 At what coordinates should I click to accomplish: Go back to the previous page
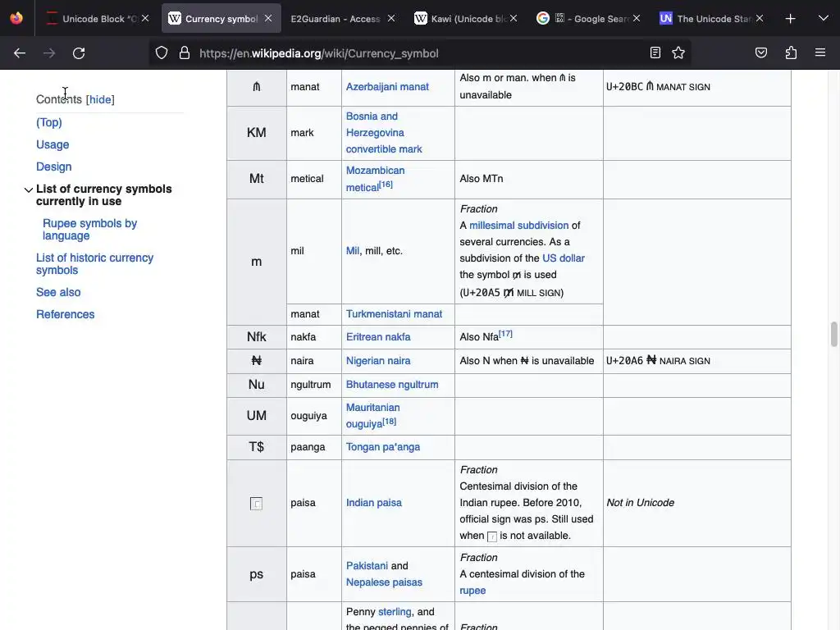point(20,53)
